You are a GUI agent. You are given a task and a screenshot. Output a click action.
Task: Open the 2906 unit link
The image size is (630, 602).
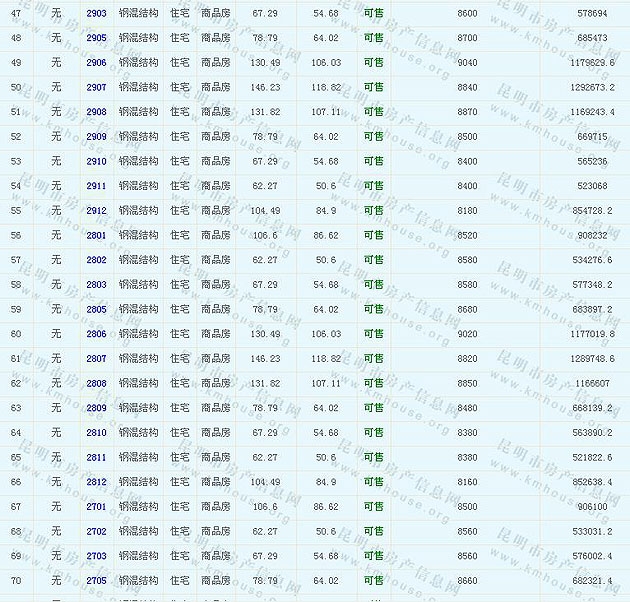(x=96, y=62)
